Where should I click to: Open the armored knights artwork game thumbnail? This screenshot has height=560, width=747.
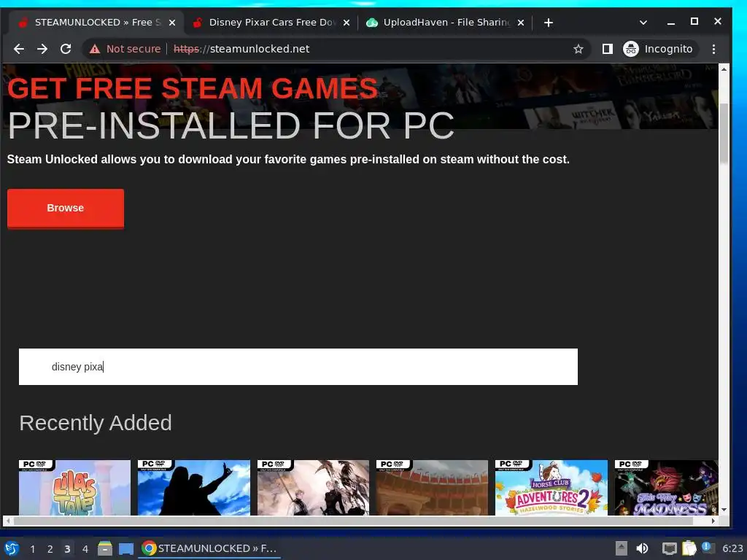(313, 487)
